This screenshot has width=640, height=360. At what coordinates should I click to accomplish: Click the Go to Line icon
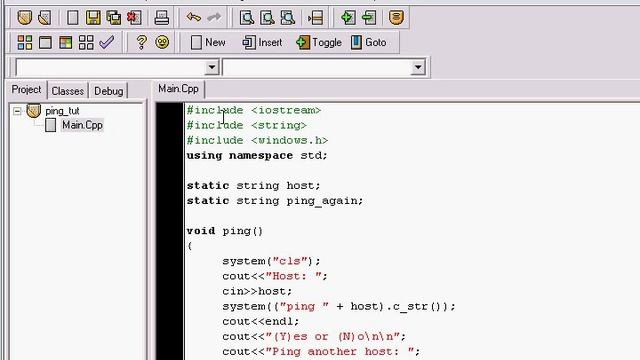click(x=315, y=18)
